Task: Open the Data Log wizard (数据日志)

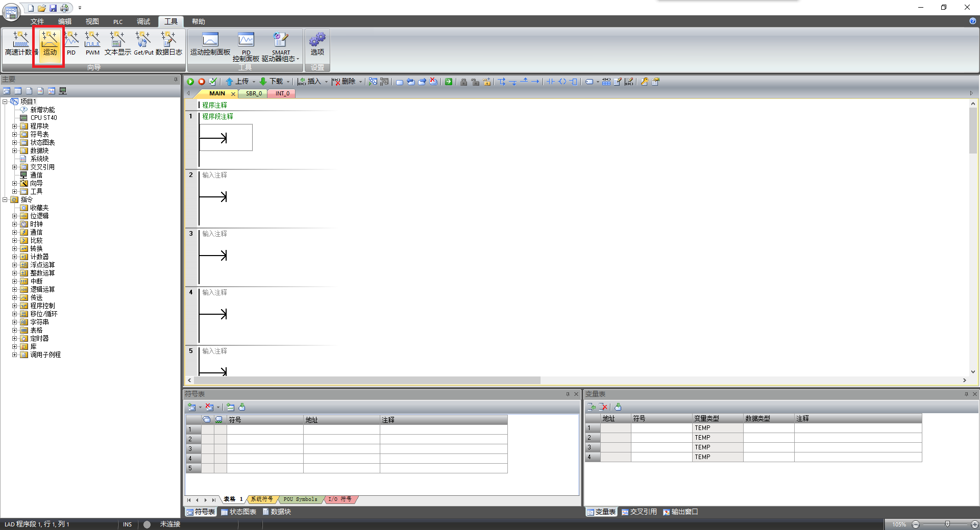Action: 168,43
